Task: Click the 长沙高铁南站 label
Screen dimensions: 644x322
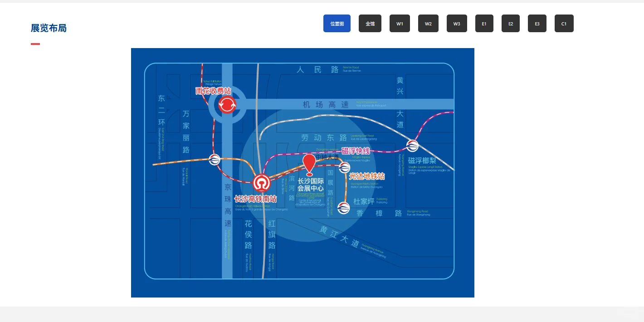Action: pyautogui.click(x=255, y=199)
